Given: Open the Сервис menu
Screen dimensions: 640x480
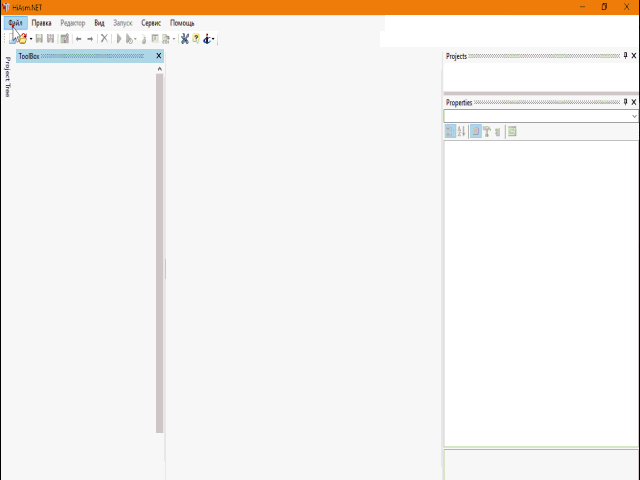Looking at the screenshot, I should (151, 22).
